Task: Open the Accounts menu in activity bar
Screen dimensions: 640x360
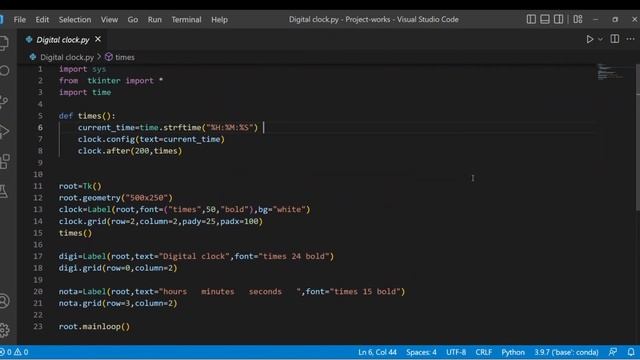Action: (x=4, y=301)
